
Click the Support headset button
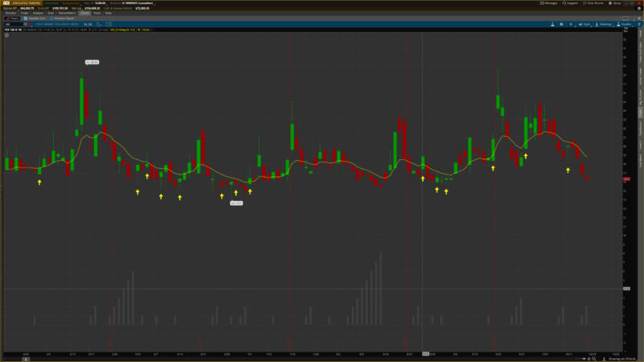coord(570,3)
